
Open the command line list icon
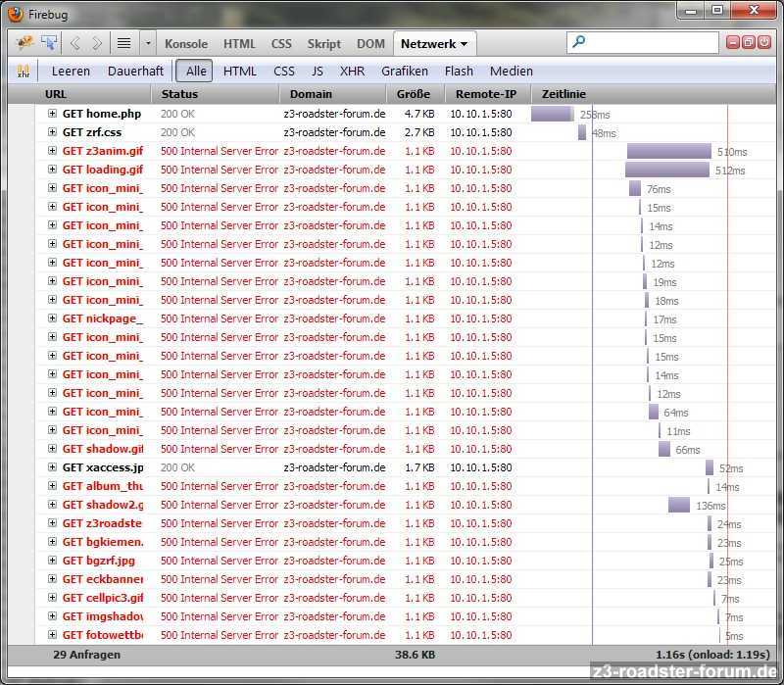(123, 43)
